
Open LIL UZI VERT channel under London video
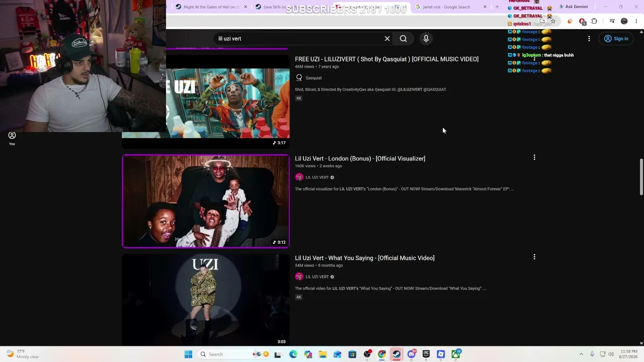pos(317,177)
